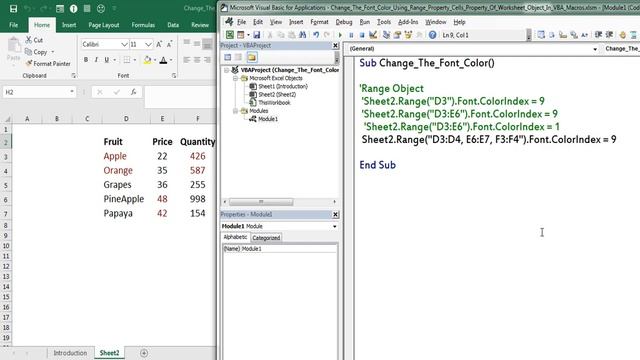Open the Object Browser icon in the VBA toolbar

point(408,35)
